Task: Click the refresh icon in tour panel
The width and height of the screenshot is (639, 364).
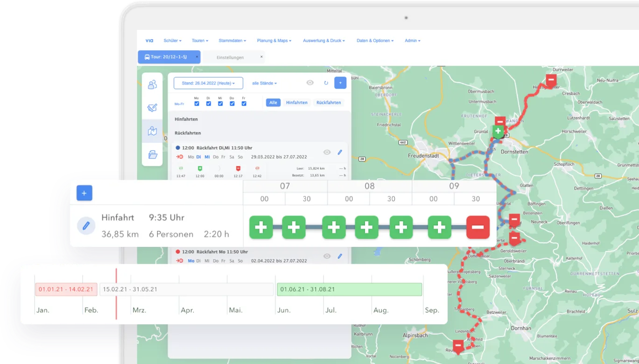Action: pos(326,83)
